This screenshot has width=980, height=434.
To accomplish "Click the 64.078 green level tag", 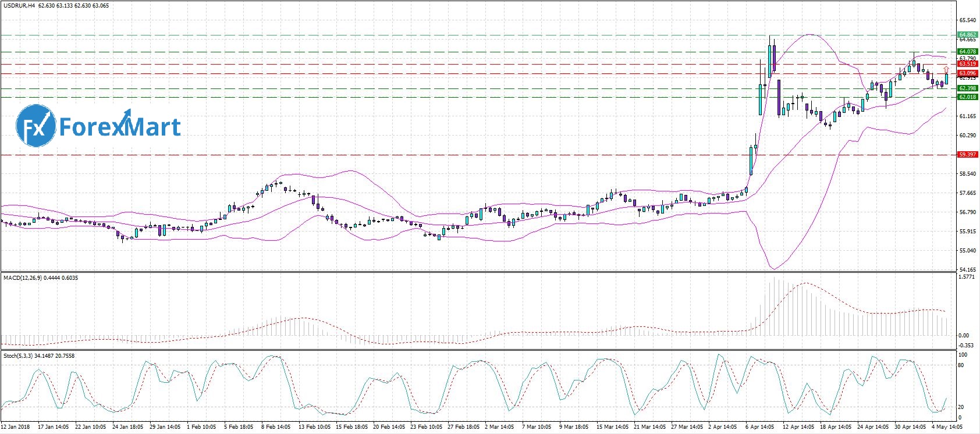I will tap(967, 52).
